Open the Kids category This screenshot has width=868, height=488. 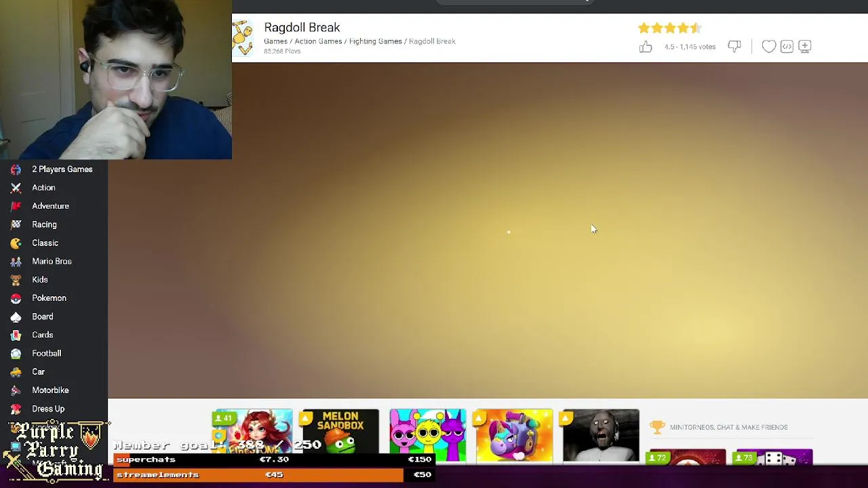[x=40, y=280]
